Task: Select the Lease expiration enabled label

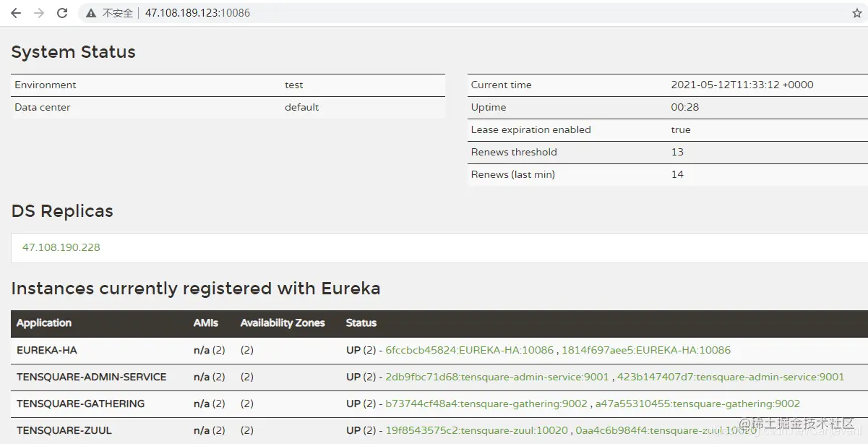Action: [x=531, y=129]
